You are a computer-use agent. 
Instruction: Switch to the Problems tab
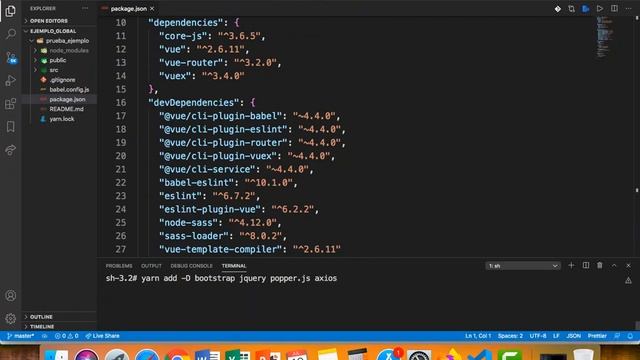click(x=119, y=266)
